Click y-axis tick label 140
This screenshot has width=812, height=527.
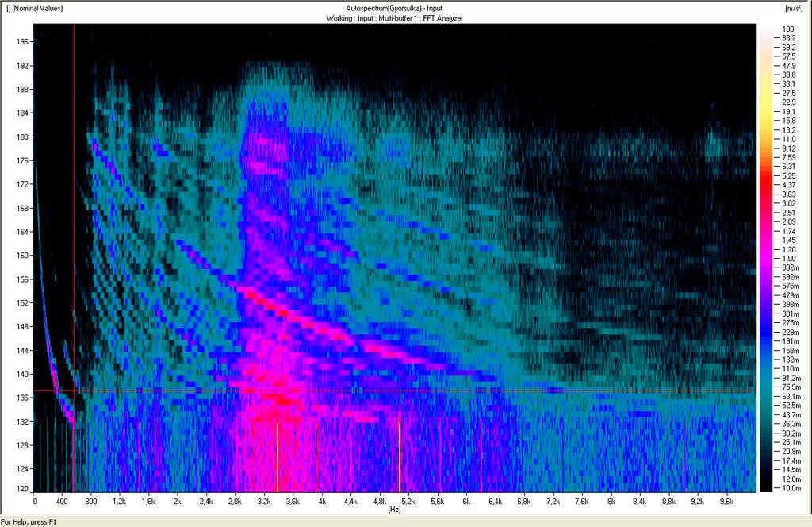[21, 374]
